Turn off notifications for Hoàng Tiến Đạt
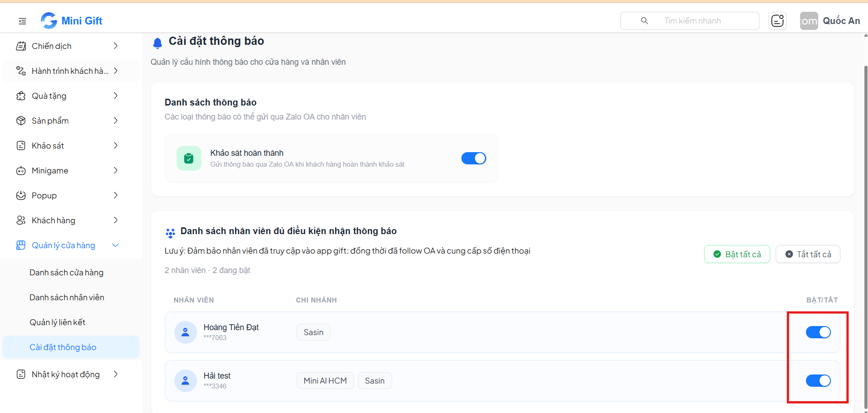This screenshot has width=868, height=413. 818,332
